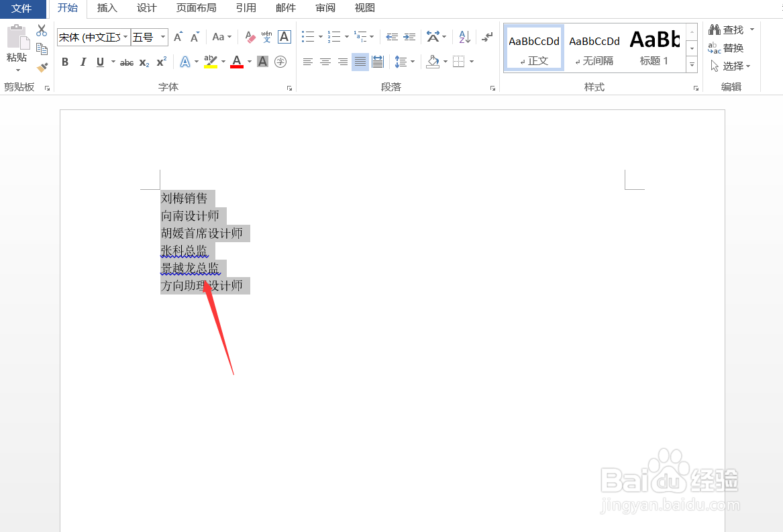Toggle distributed justification alignment

pos(377,62)
